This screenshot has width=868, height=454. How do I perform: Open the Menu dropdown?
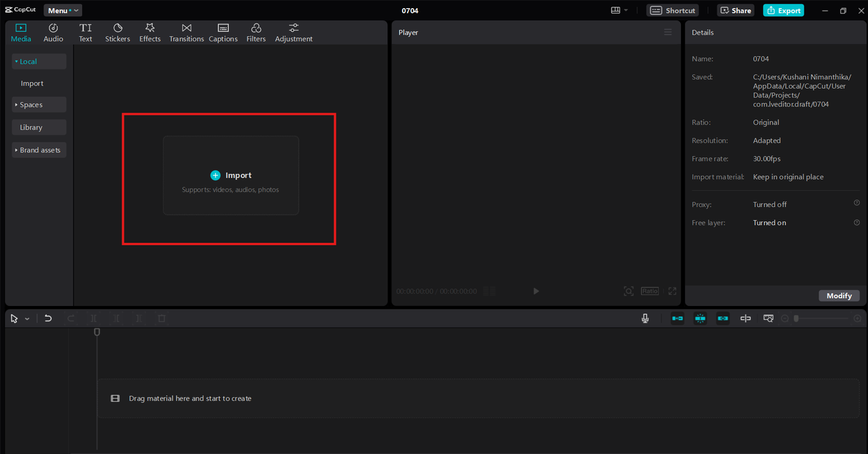63,10
